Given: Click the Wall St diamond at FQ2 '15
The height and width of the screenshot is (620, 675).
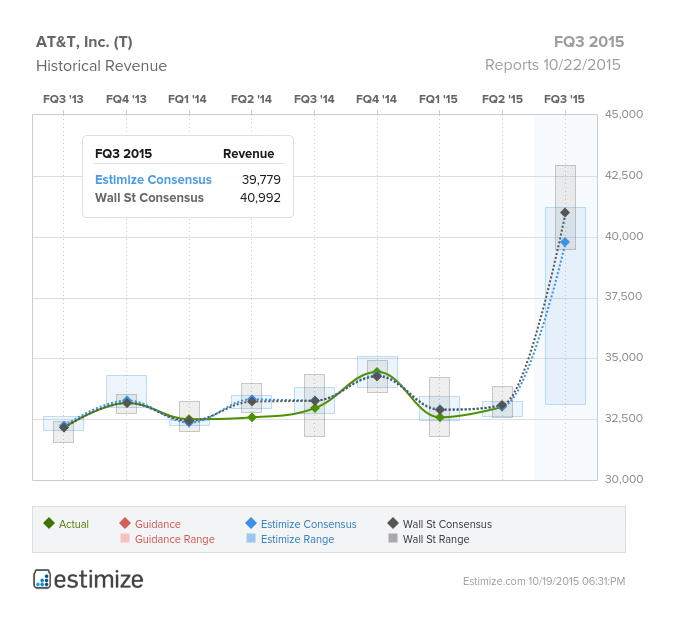Looking at the screenshot, I should (502, 405).
